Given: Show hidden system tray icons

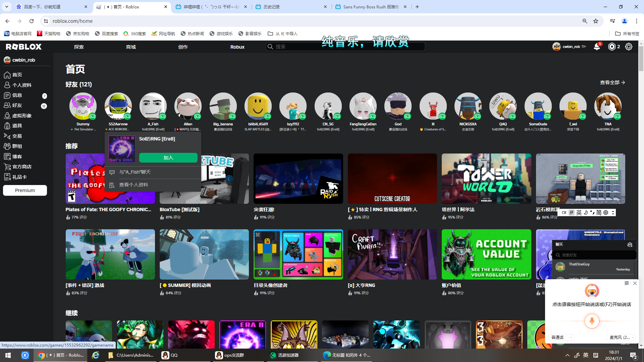Looking at the screenshot, I should (568, 355).
